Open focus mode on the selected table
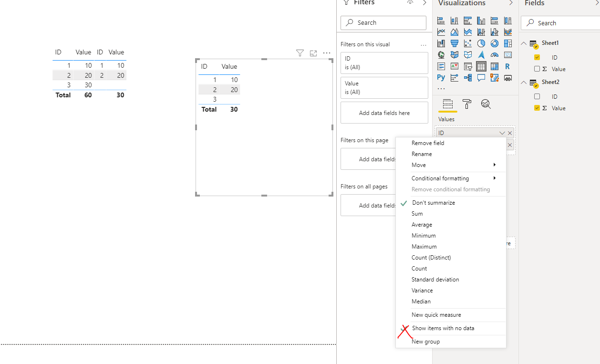The image size is (600, 364). pos(313,53)
